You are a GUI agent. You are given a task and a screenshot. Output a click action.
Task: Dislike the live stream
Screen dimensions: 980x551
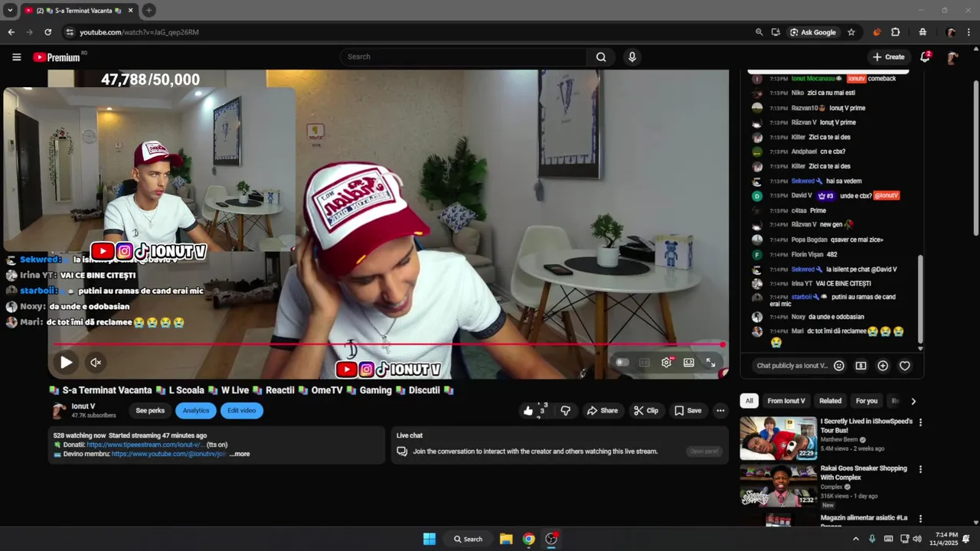pyautogui.click(x=565, y=411)
